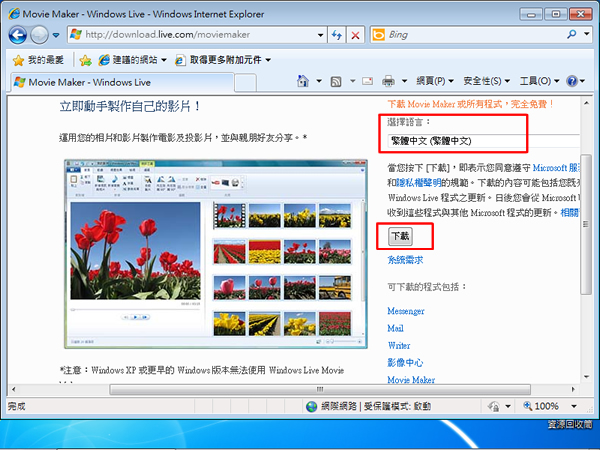The width and height of the screenshot is (600, 450).
Task: Click the status bar privacy shield icon
Action: pos(494,406)
